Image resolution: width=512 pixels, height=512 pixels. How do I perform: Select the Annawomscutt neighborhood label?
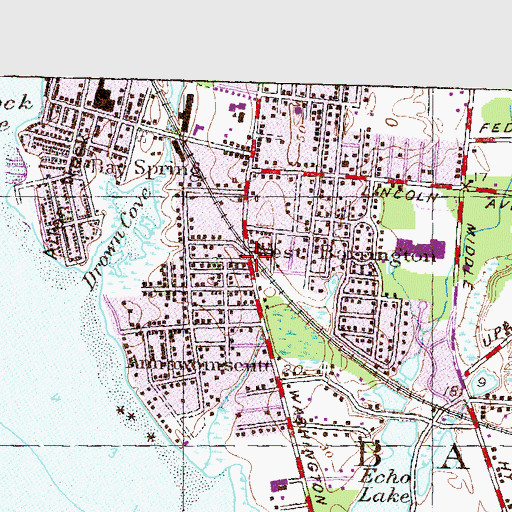coord(199,364)
